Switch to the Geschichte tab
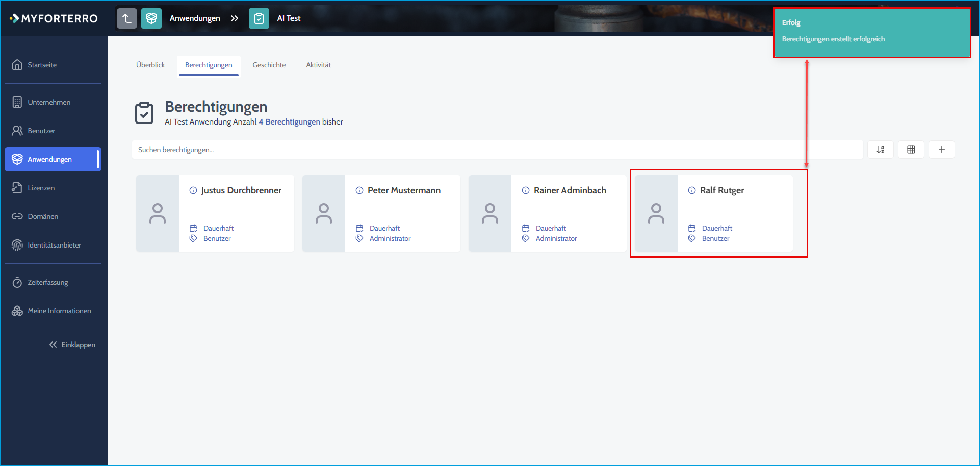Image resolution: width=980 pixels, height=466 pixels. point(269,65)
